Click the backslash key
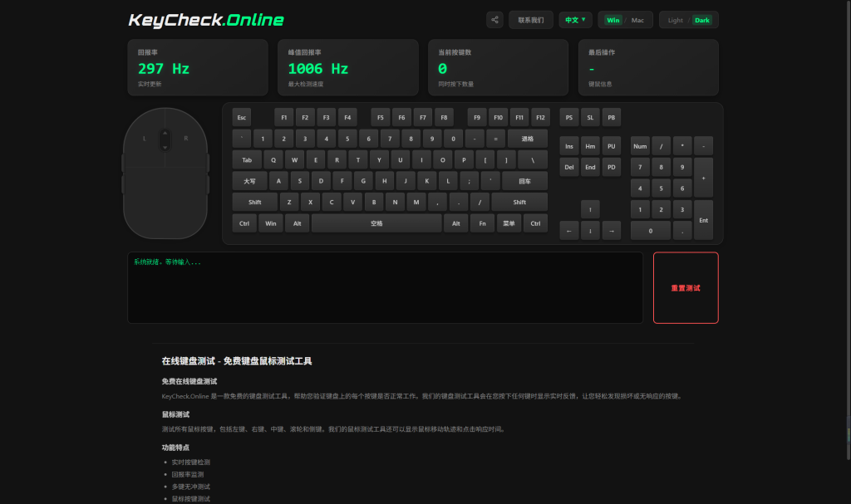 coord(533,159)
